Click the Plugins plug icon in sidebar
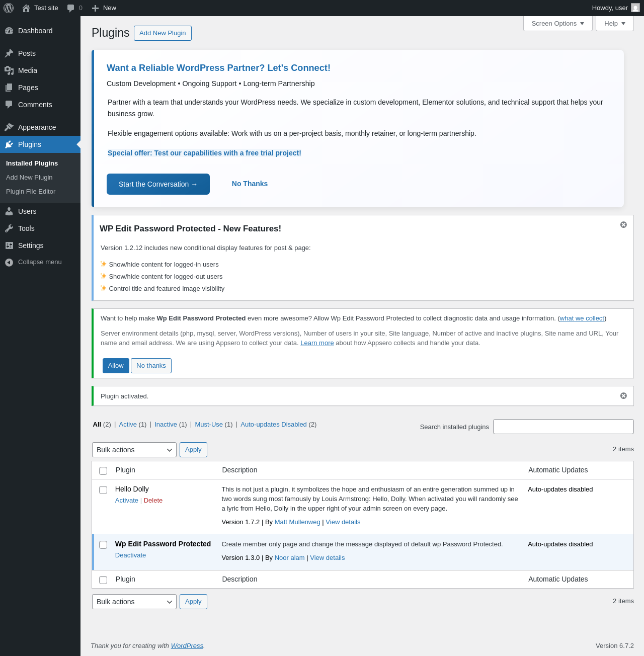Image resolution: width=644 pixels, height=656 pixels. pyautogui.click(x=9, y=144)
